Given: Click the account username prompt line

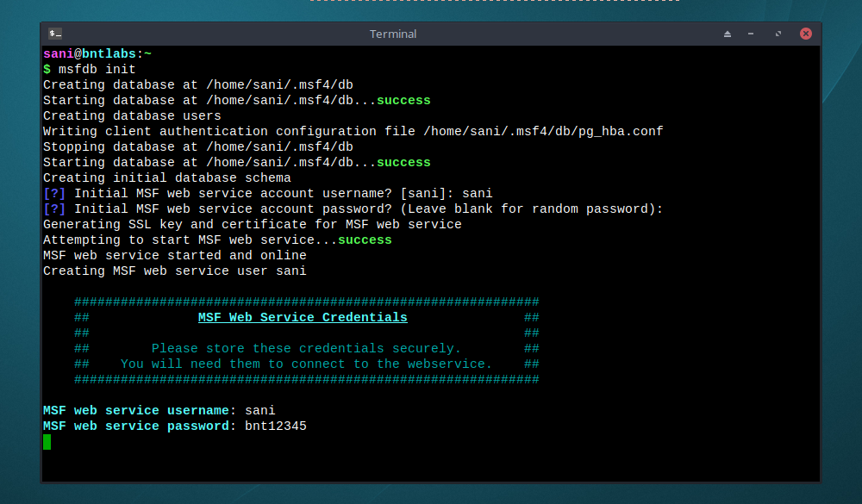Looking at the screenshot, I should (x=268, y=194).
